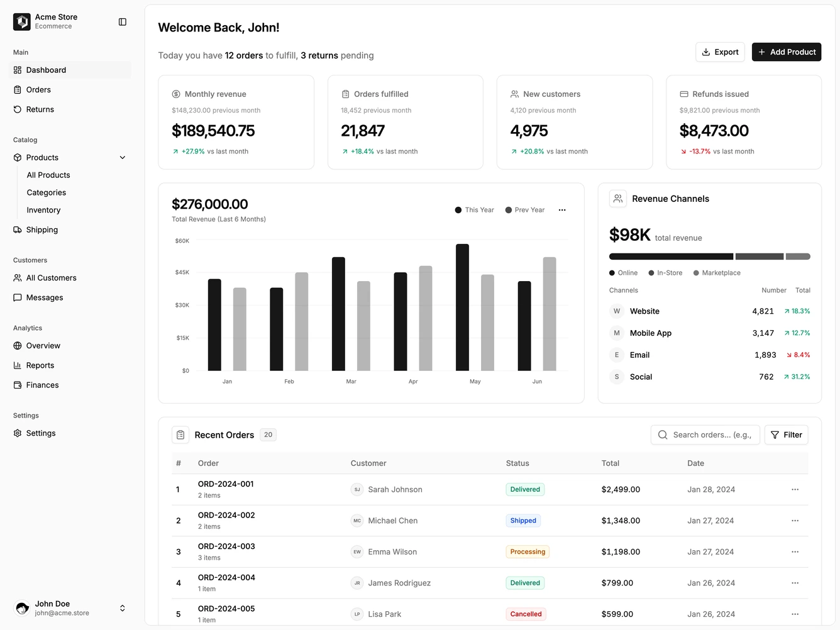Click the Date column header
This screenshot has height=630, width=840.
(x=695, y=463)
